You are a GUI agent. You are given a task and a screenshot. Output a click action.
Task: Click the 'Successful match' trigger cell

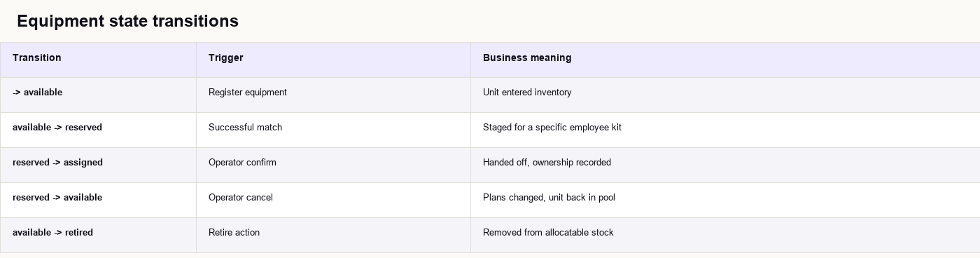point(333,130)
